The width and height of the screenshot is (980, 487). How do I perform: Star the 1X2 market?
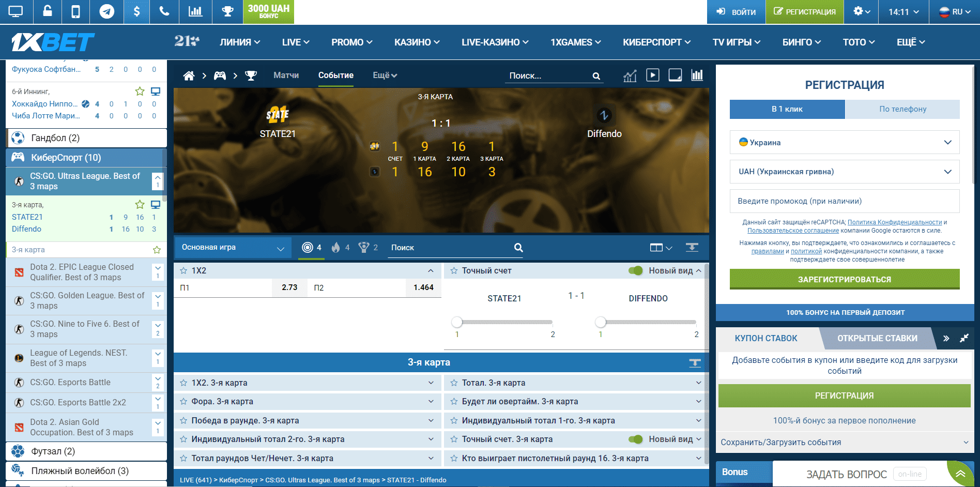(x=183, y=270)
